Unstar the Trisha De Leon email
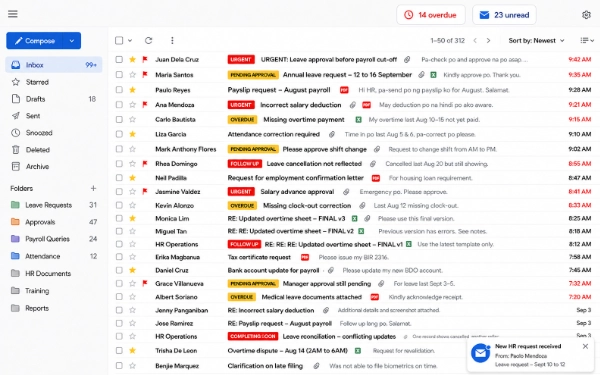 click(x=132, y=351)
